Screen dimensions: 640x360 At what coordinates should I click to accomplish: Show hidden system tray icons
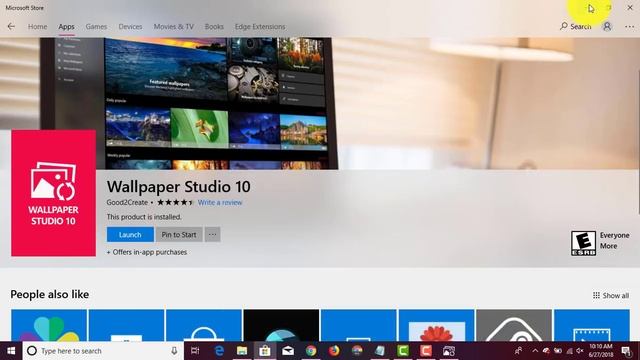tap(535, 351)
